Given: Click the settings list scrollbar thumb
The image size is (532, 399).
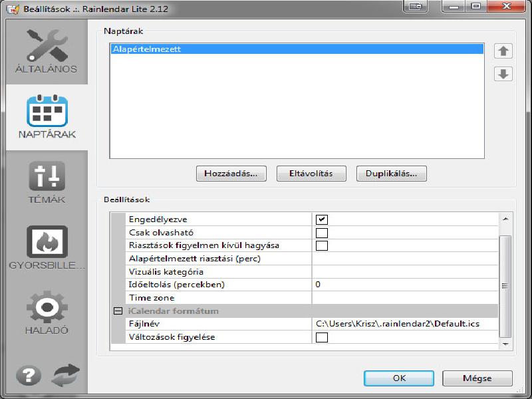Looking at the screenshot, I should click(x=505, y=287).
